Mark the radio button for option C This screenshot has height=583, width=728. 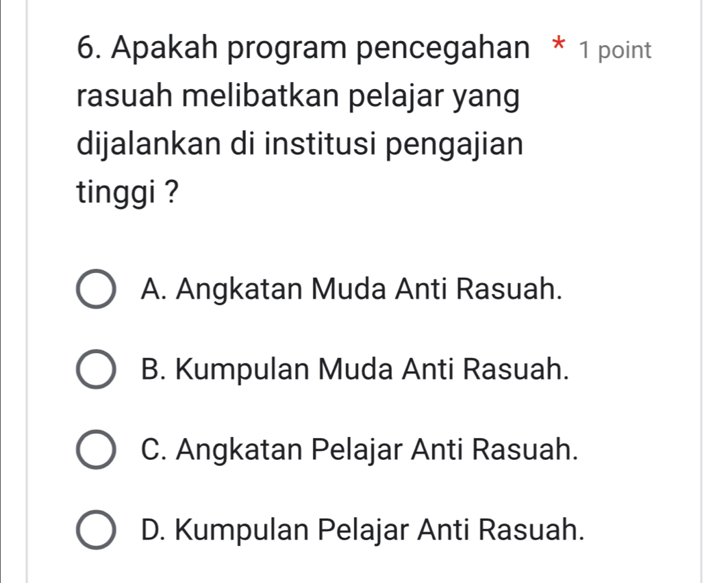96,450
